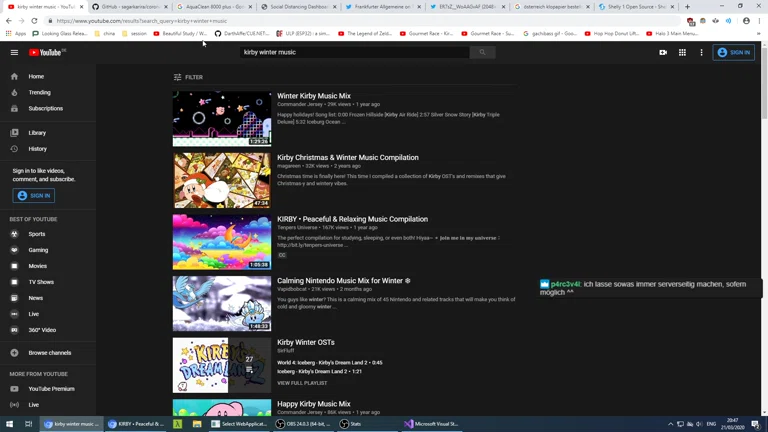Viewport: 768px width, 432px height.
Task: Click the search magnifier button
Action: coord(482,52)
